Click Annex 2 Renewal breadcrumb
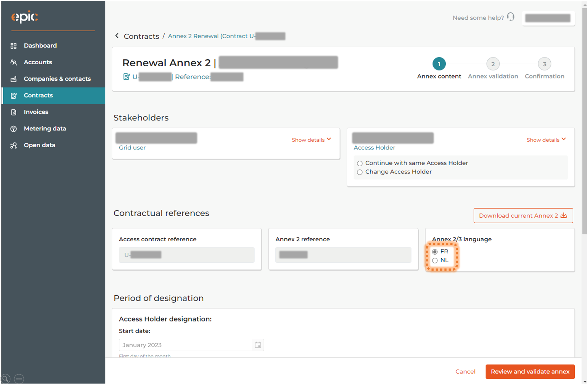 pyautogui.click(x=227, y=36)
